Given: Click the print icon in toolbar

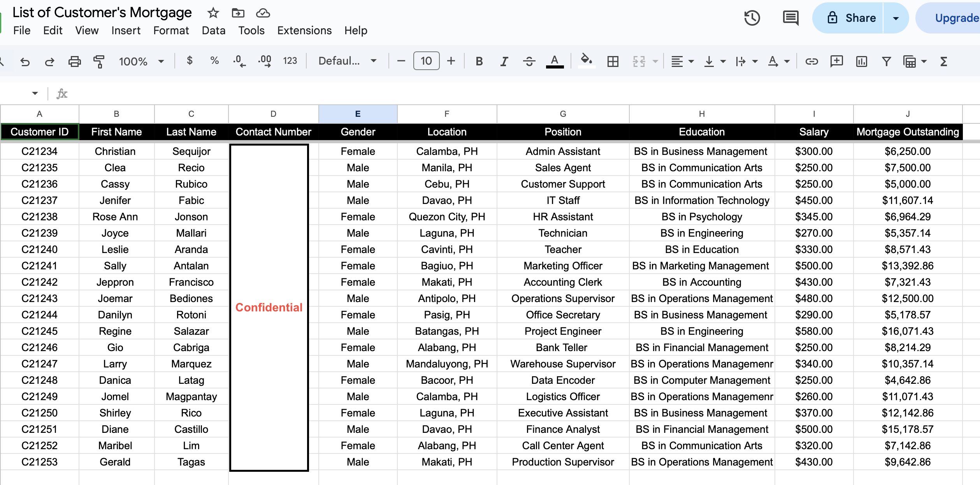Looking at the screenshot, I should [x=74, y=62].
